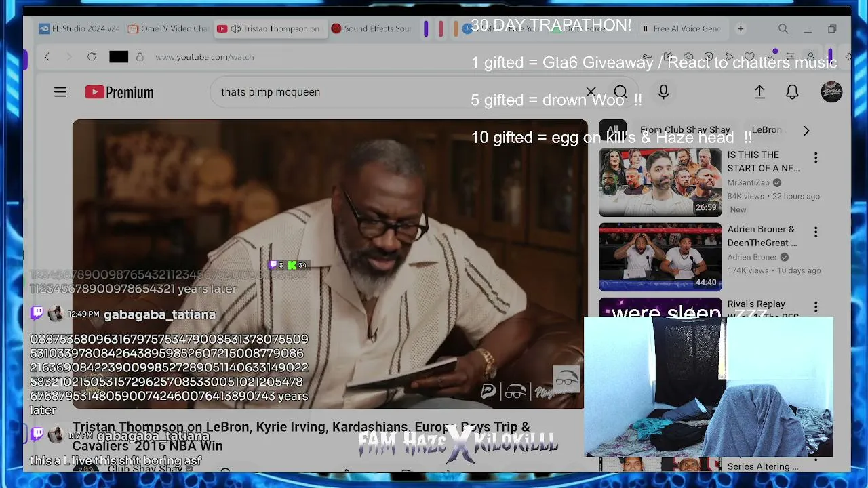Open browser downloads arrow icon
Viewport: 868px width, 488px height.
(770, 57)
